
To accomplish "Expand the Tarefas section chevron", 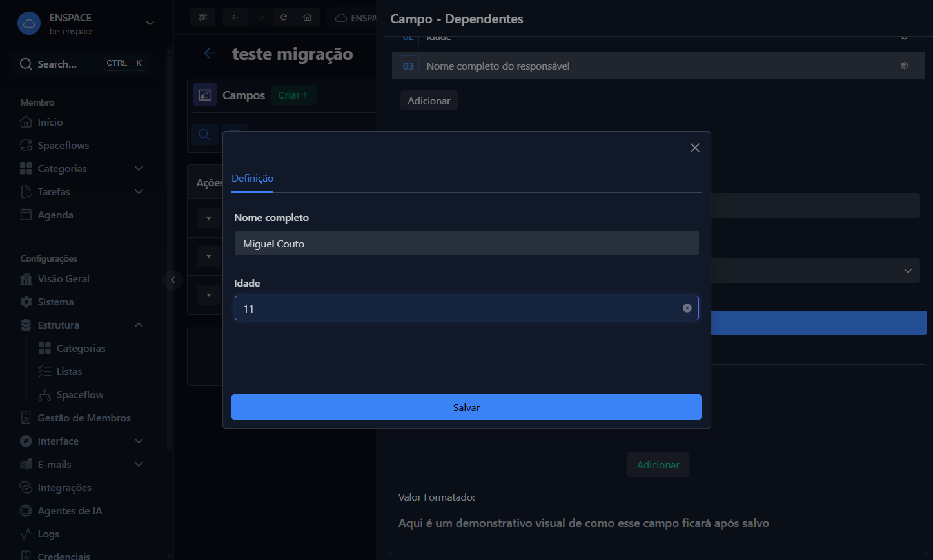I will (x=139, y=192).
